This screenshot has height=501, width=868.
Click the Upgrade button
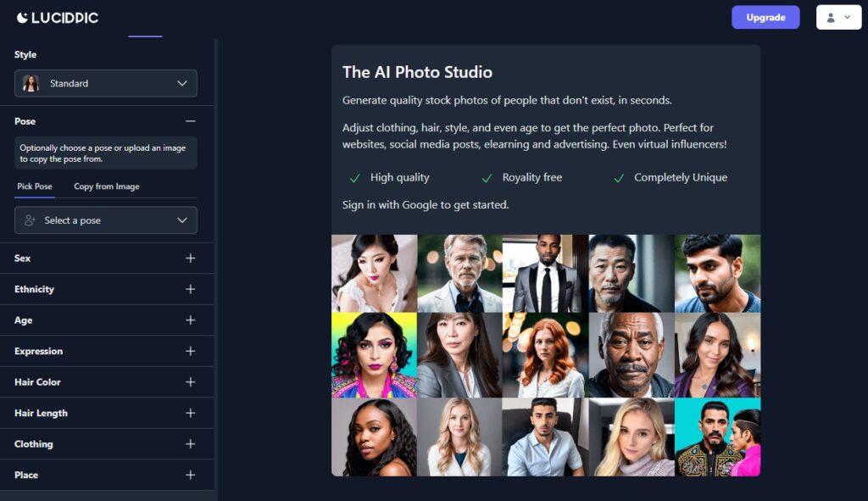click(x=765, y=18)
